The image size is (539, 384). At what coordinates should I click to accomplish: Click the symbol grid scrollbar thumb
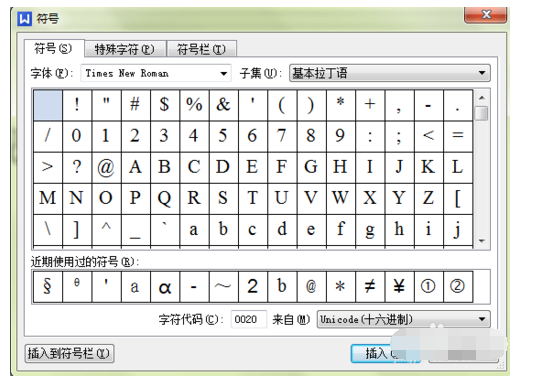tap(482, 113)
